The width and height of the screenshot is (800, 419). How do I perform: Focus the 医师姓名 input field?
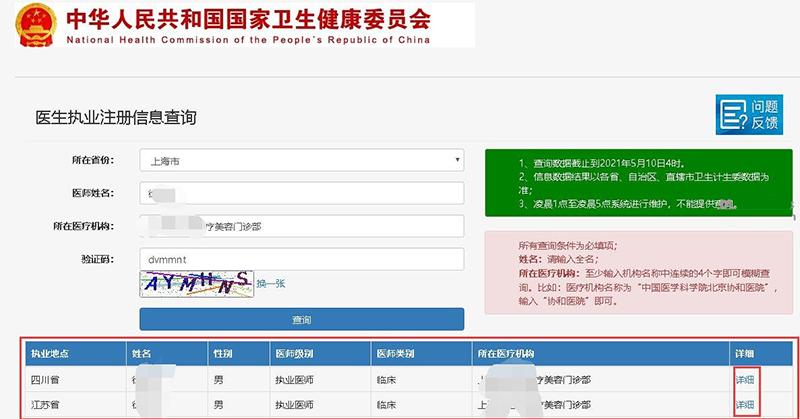pyautogui.click(x=301, y=193)
